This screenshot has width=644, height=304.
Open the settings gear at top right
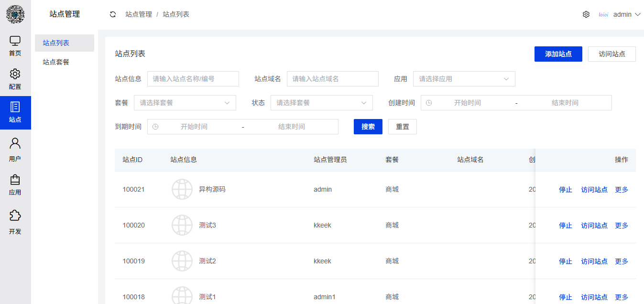click(x=586, y=14)
